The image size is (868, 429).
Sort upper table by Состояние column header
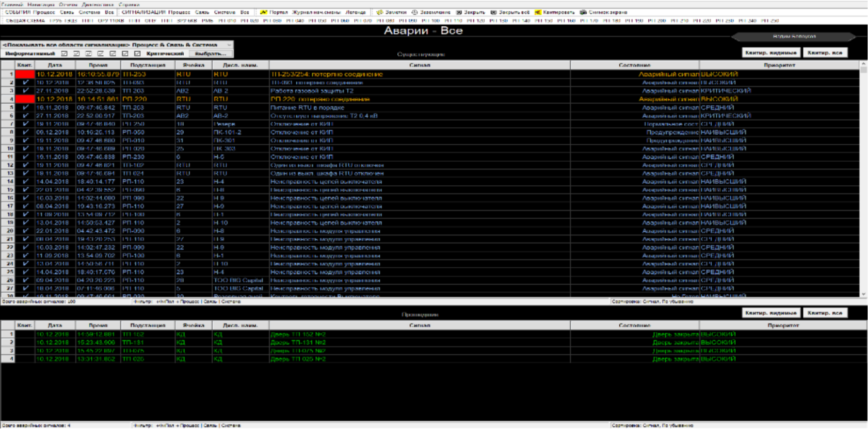click(634, 64)
